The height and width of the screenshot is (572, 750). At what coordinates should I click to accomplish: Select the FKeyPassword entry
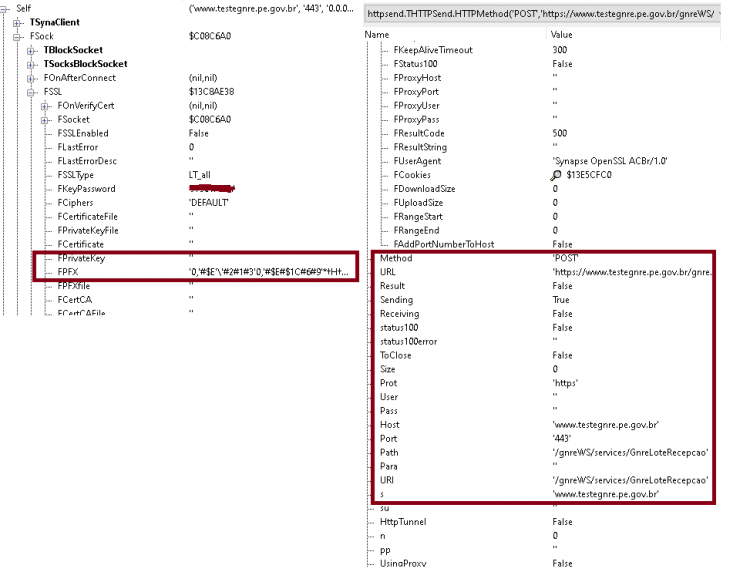pos(87,189)
